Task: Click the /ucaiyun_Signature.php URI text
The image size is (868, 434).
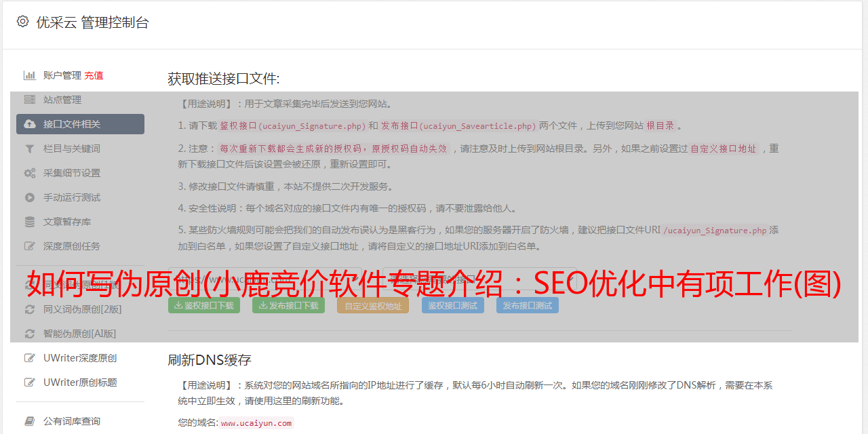Action: 715,231
